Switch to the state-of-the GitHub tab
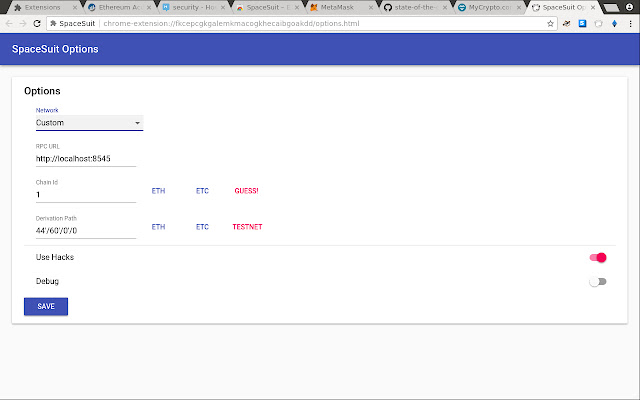This screenshot has width=640, height=400. (x=414, y=7)
